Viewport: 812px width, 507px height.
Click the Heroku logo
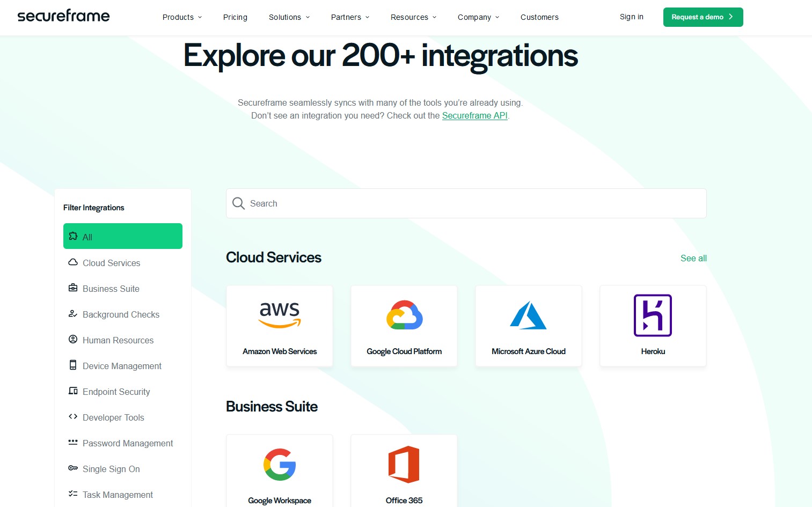[x=653, y=315]
